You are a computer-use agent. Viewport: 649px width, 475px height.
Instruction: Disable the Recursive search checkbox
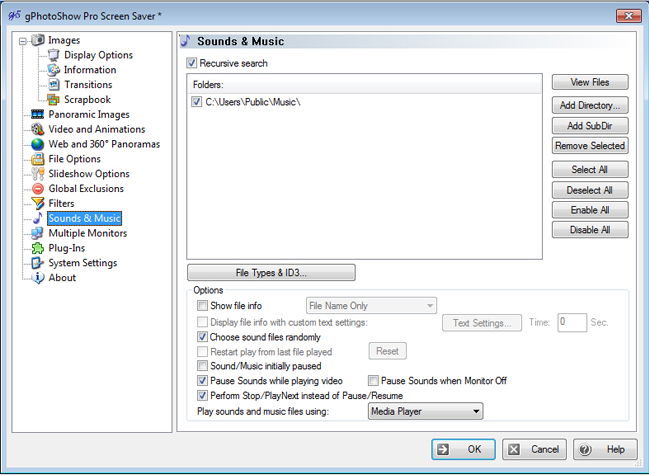tap(192, 63)
